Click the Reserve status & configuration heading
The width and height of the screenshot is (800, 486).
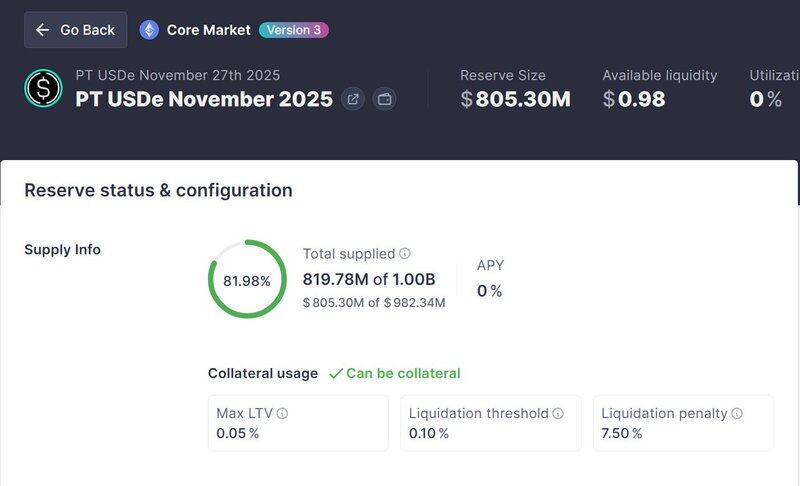click(x=159, y=190)
